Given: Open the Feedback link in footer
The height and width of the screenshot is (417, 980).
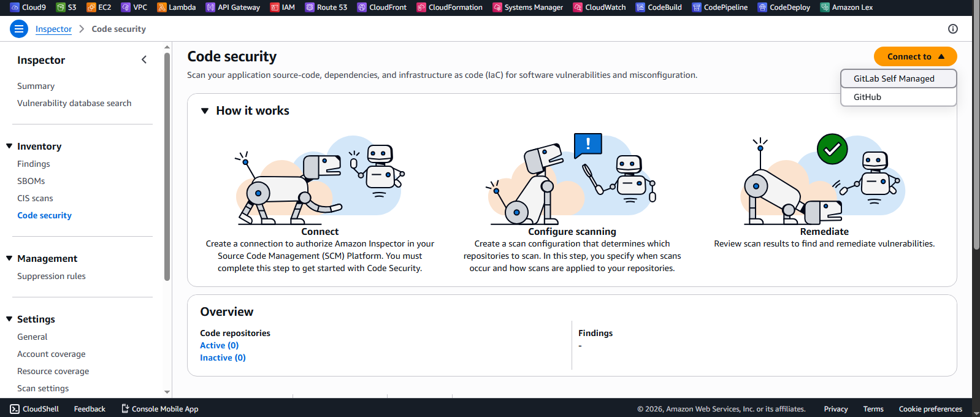Looking at the screenshot, I should pos(90,409).
